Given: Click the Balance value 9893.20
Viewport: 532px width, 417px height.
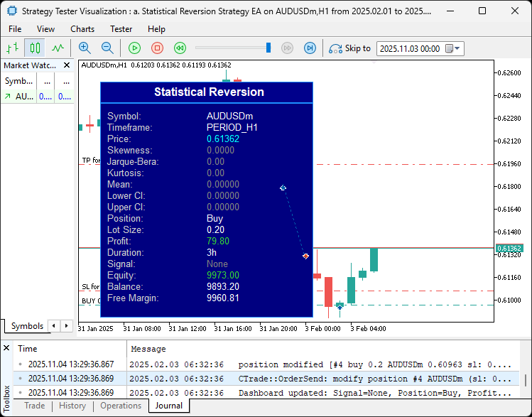Looking at the screenshot, I should (x=223, y=287).
